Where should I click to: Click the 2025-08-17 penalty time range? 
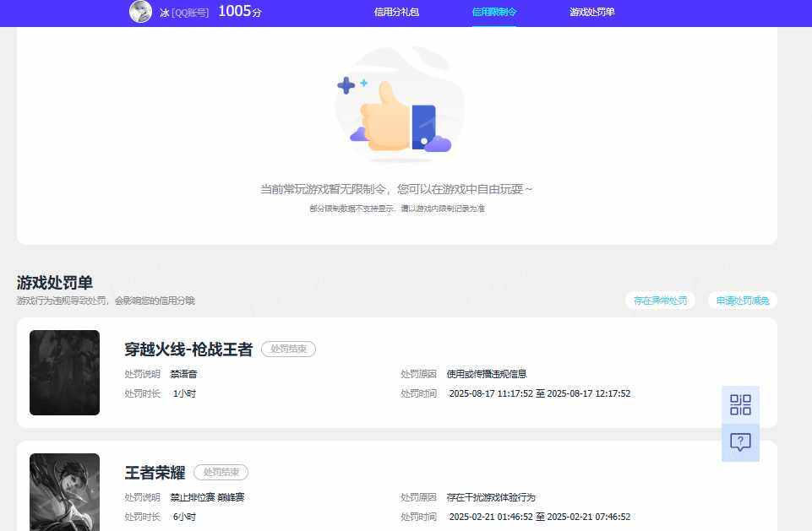click(x=540, y=393)
